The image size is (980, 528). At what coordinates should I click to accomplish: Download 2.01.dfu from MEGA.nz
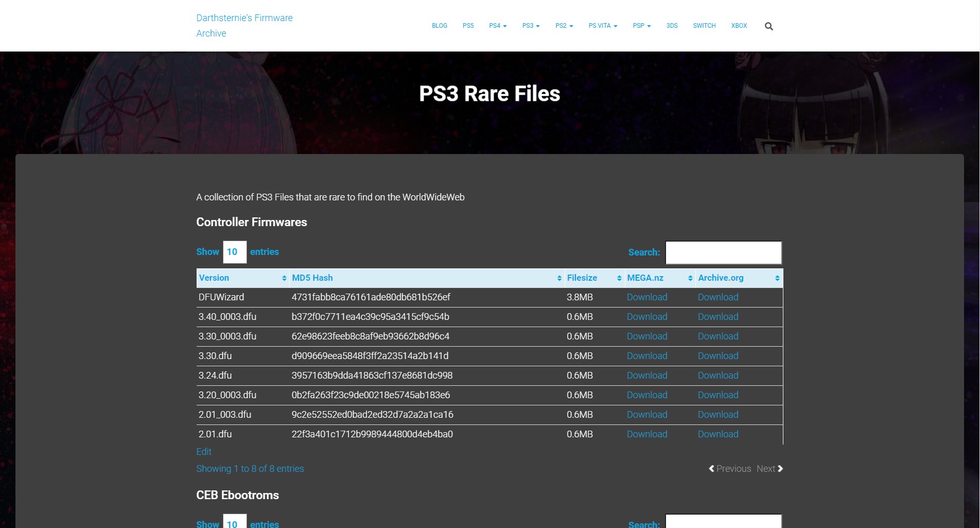647,434
